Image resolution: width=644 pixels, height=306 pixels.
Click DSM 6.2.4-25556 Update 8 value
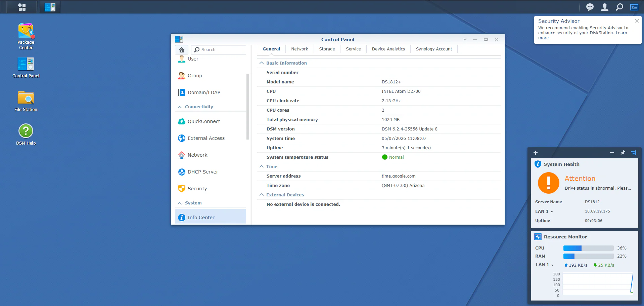(x=409, y=129)
